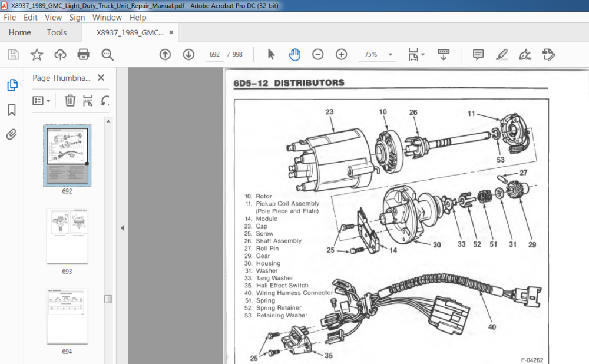Click the '40. Wiring Harness Connector' legend entry
Image resolution: width=589 pixels, height=364 pixels.
(x=289, y=293)
